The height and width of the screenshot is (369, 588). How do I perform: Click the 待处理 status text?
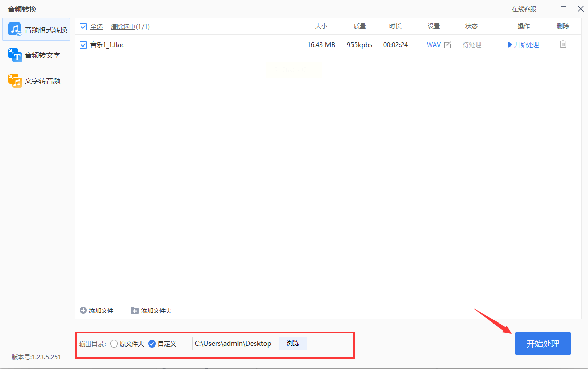point(472,45)
